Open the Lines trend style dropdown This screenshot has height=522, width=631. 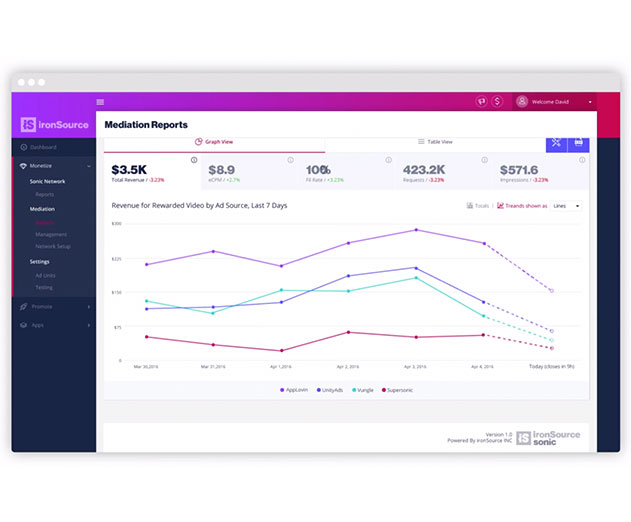[x=566, y=206]
